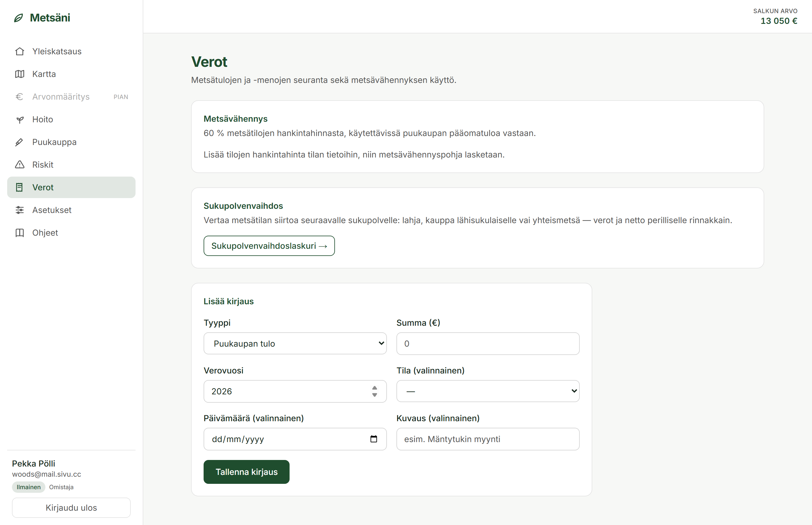Click the Tallenna kirjaus button

click(x=246, y=472)
